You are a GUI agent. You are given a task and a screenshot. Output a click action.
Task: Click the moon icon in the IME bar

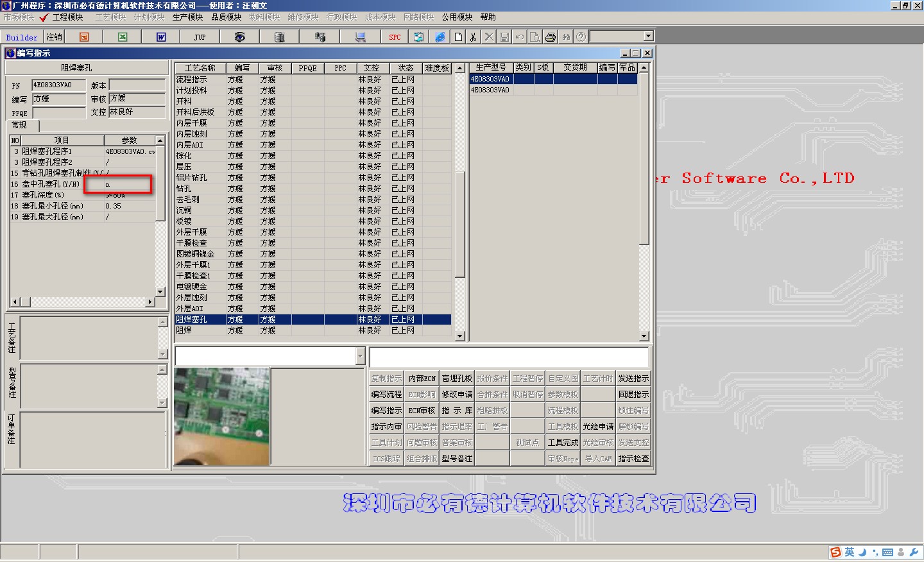click(862, 552)
